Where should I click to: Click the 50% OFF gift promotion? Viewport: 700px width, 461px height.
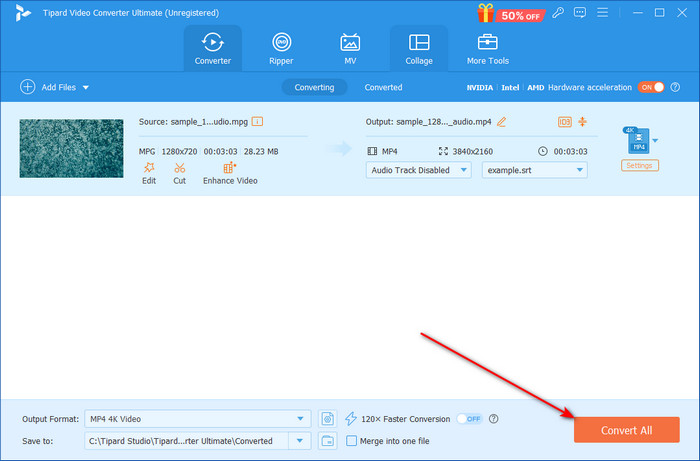point(511,13)
